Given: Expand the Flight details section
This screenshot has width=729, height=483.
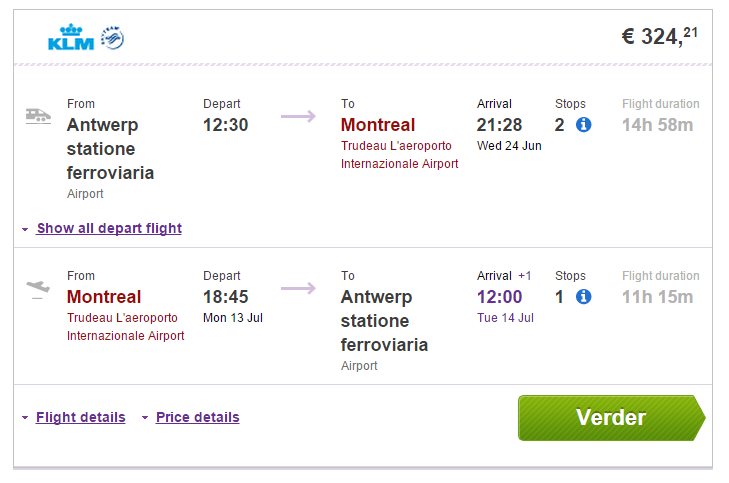Looking at the screenshot, I should tap(80, 417).
